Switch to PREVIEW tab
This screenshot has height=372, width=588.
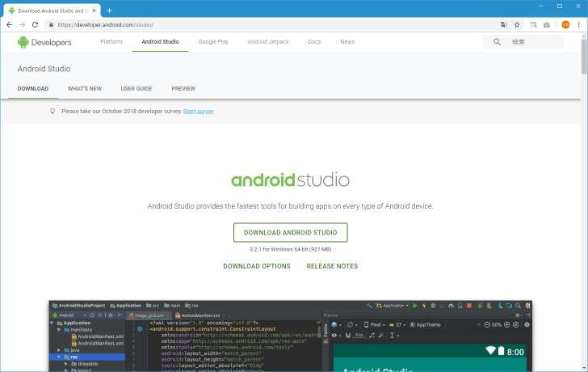coord(183,89)
